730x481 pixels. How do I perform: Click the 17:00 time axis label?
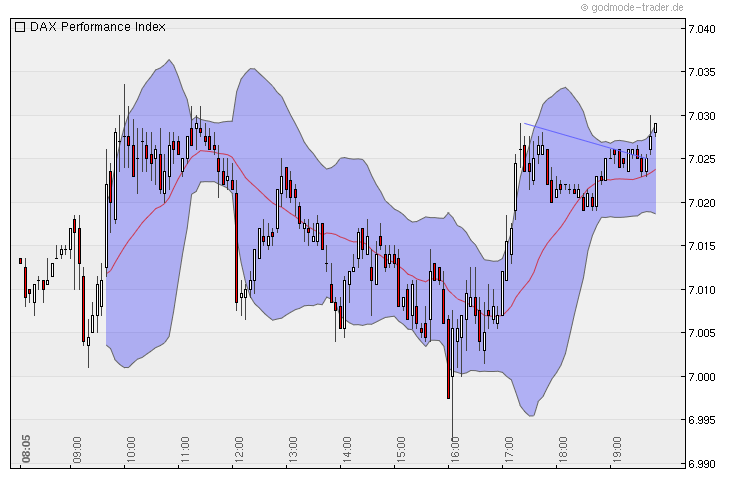tap(509, 450)
